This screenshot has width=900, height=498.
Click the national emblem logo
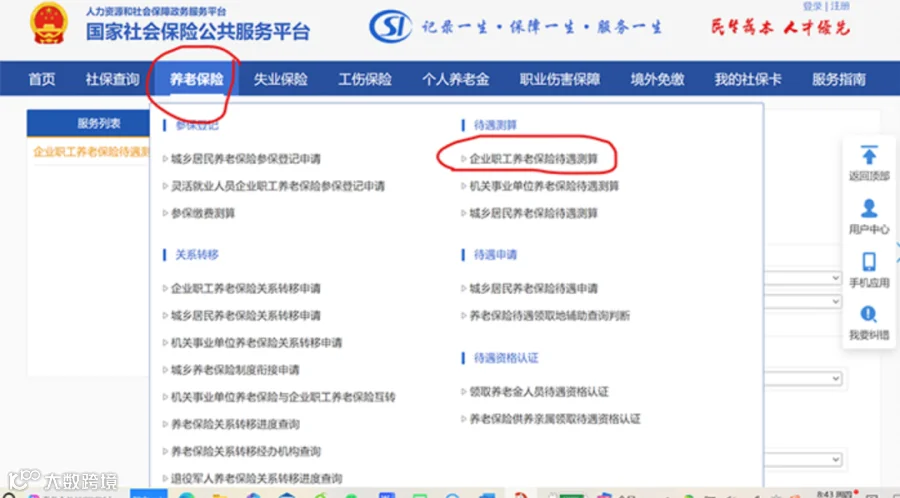point(49,23)
